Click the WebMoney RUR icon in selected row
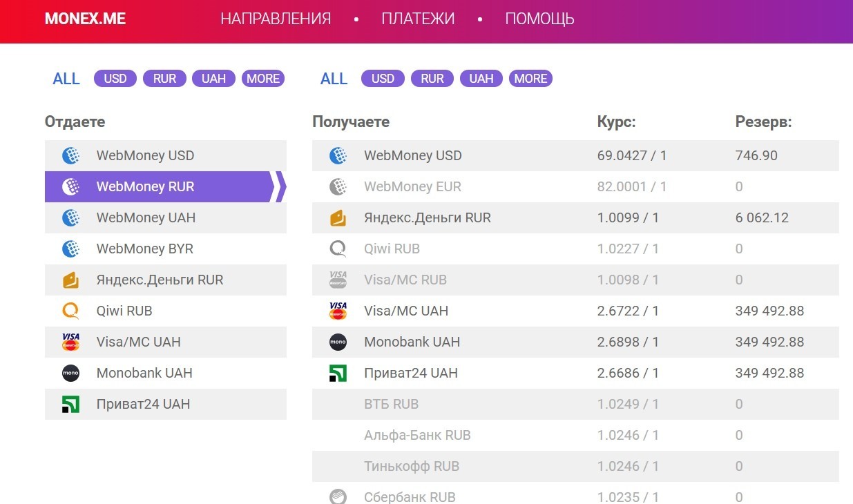The image size is (853, 504). pos(70,186)
